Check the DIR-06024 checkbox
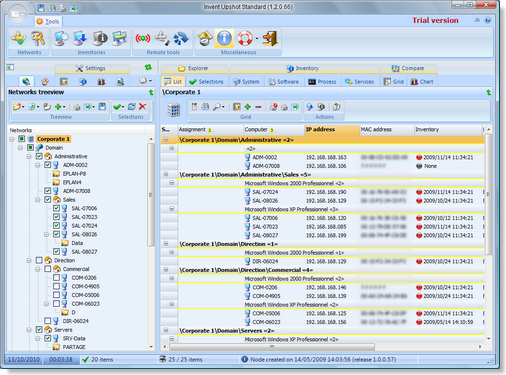Screen dimensions: 506x375 pos(48,321)
